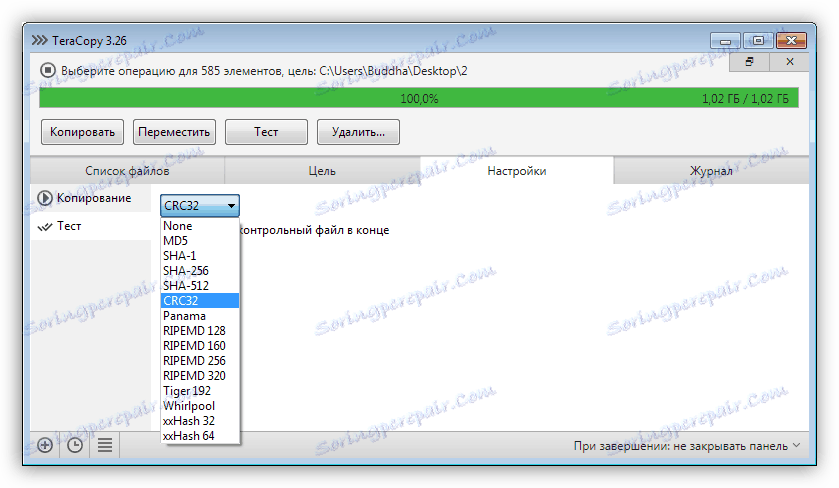Screen dimensions: 839x488
Task: Open the menu lines icon in the bottom bar
Action: coord(105,445)
